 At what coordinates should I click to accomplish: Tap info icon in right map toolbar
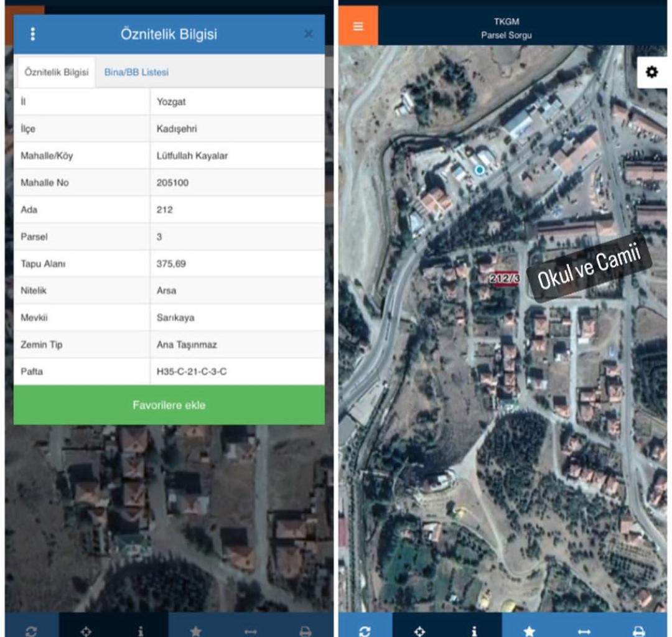tap(474, 630)
